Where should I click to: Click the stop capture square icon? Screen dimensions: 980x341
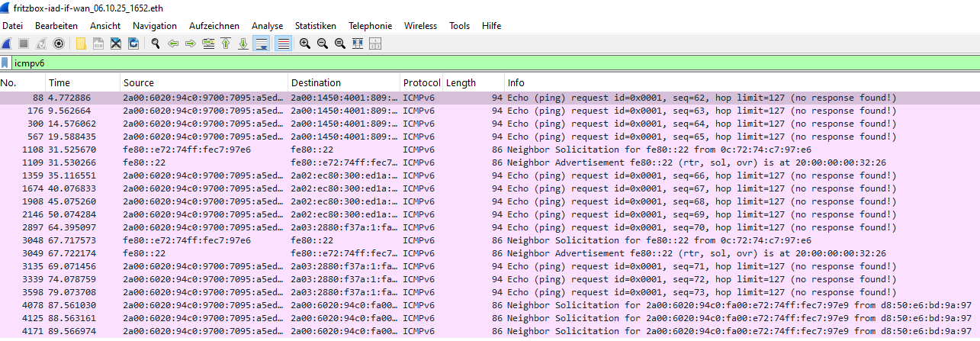tap(24, 43)
